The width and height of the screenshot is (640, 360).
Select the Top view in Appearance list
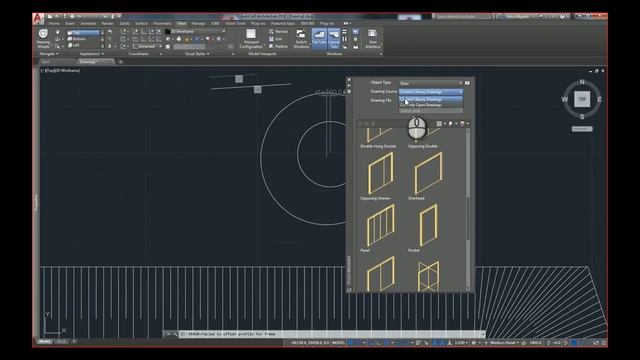pos(83,32)
